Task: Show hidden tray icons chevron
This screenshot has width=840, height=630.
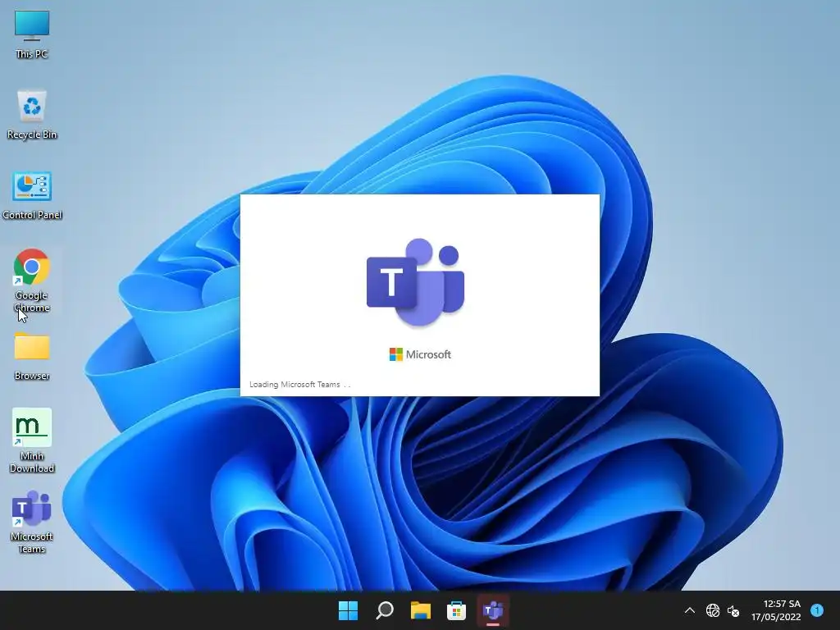Action: coord(689,610)
